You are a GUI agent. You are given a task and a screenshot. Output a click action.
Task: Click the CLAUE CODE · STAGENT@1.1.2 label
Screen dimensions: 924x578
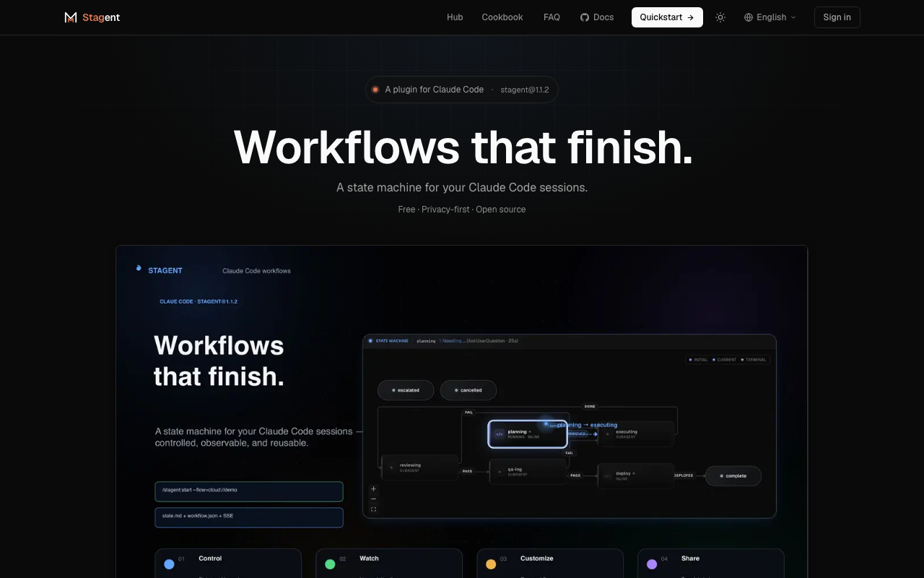[x=199, y=301]
